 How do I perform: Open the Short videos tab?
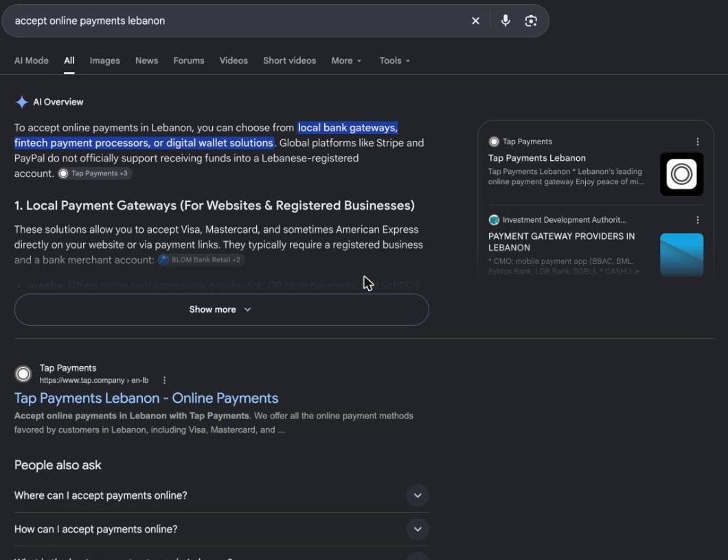[289, 61]
